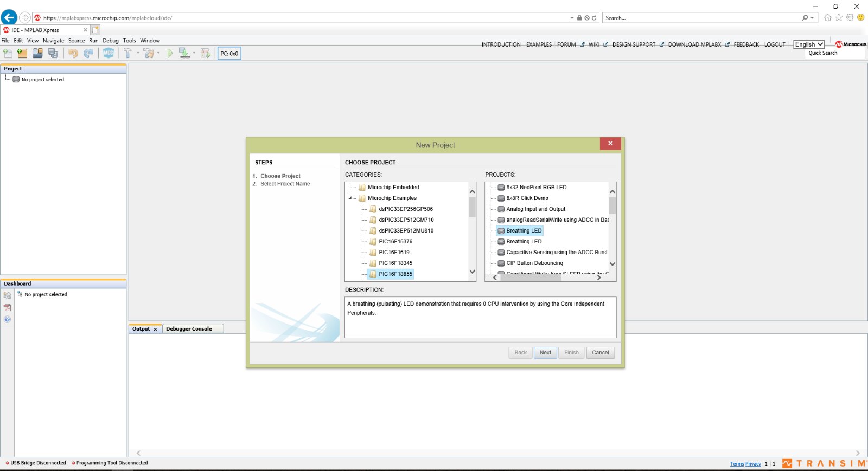868x471 pixels.
Task: Click the hammer Build project icon
Action: pyautogui.click(x=127, y=53)
